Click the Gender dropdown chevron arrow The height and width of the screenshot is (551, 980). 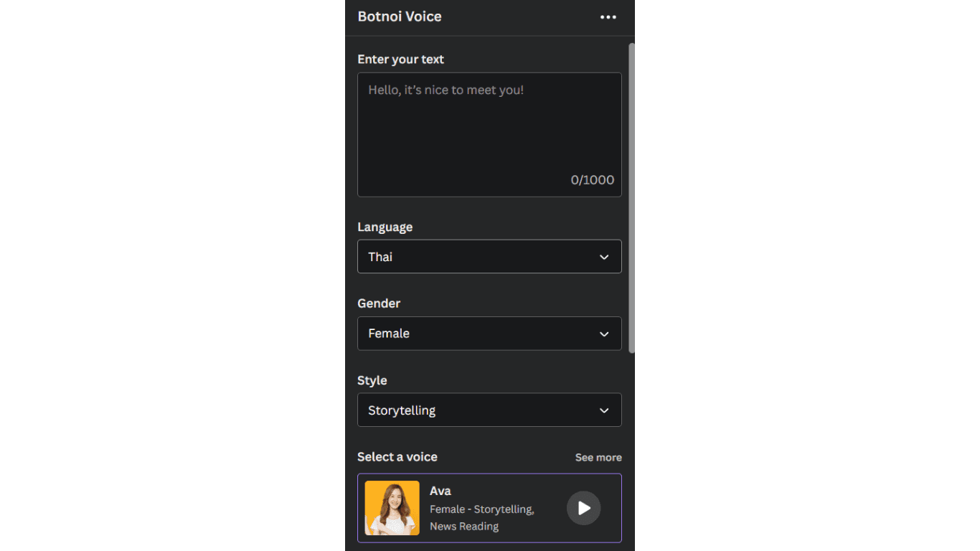[x=604, y=334]
